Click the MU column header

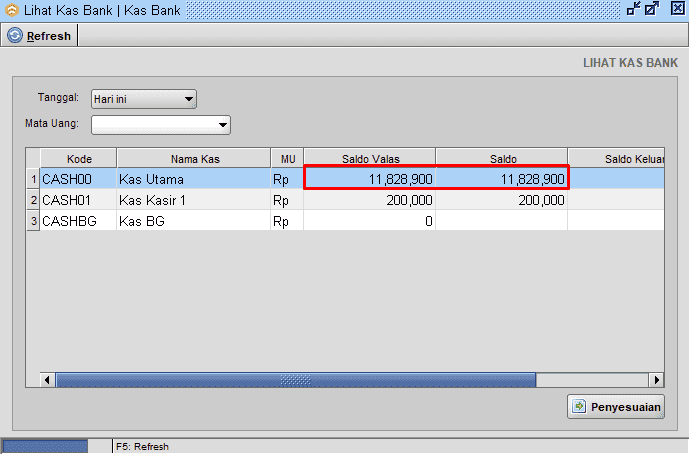pos(287,158)
